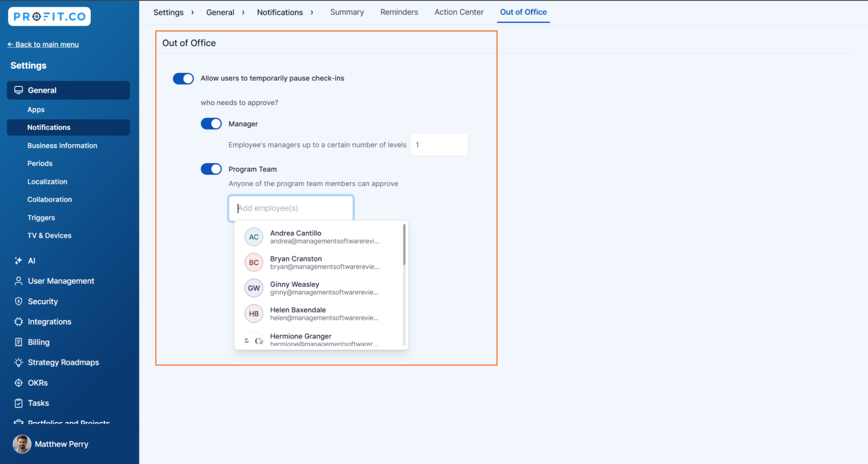
Task: Click the Back to main menu link
Action: [43, 44]
